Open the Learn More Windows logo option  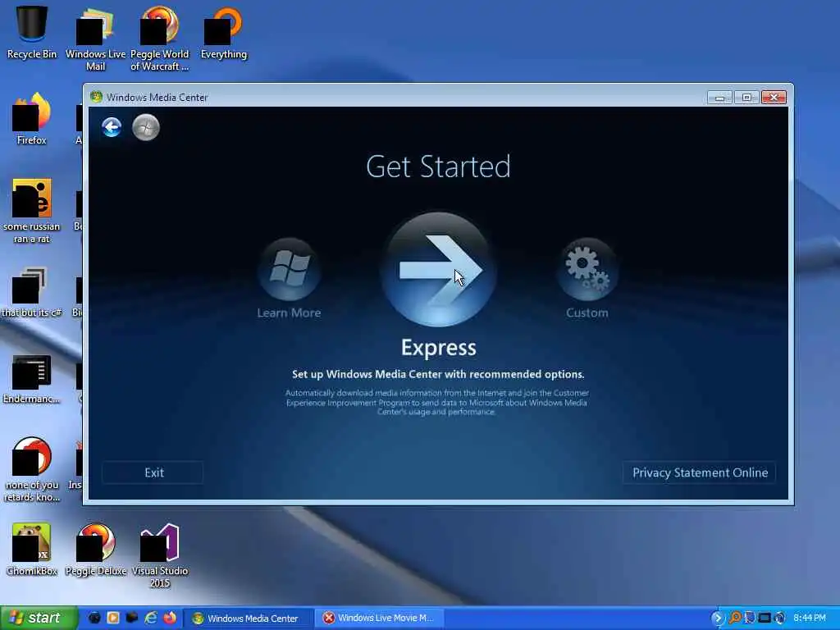coord(290,269)
